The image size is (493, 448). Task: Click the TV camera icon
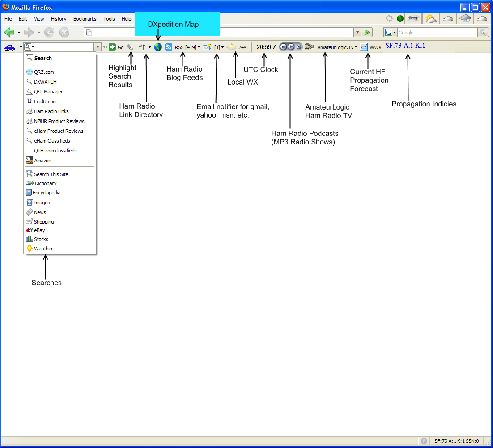coord(309,47)
